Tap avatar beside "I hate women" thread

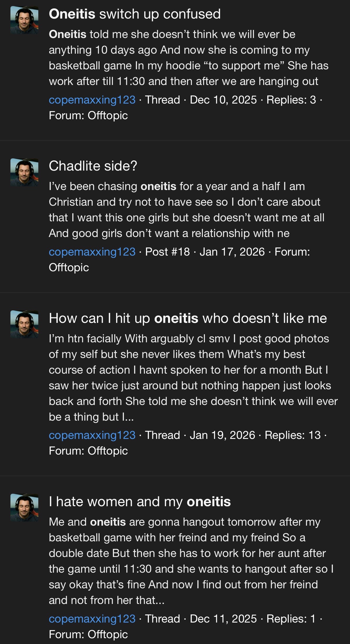(x=24, y=508)
